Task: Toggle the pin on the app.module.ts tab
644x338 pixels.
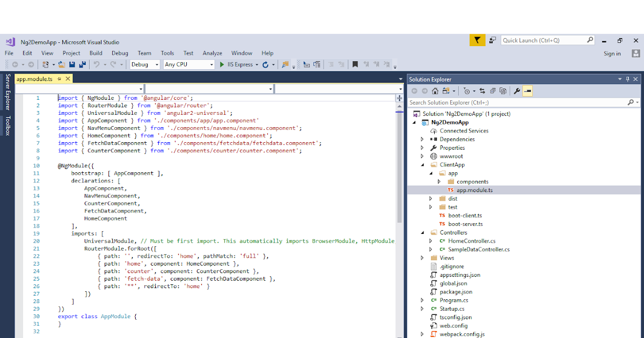Action: tap(58, 78)
